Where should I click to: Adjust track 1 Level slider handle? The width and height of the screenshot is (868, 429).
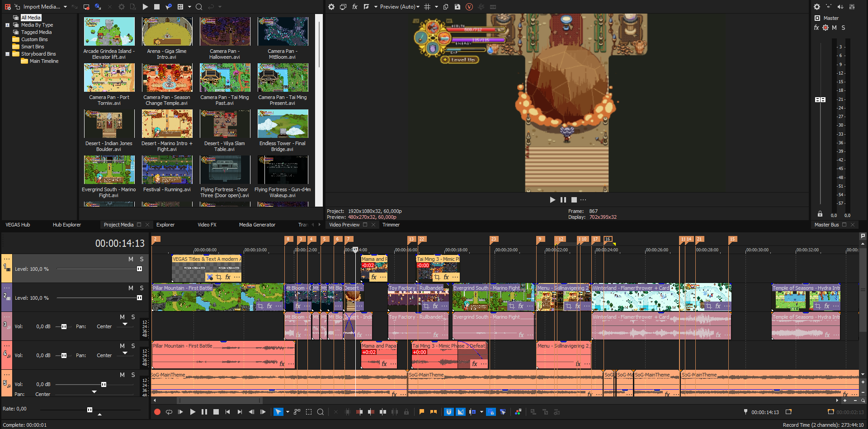click(x=139, y=269)
